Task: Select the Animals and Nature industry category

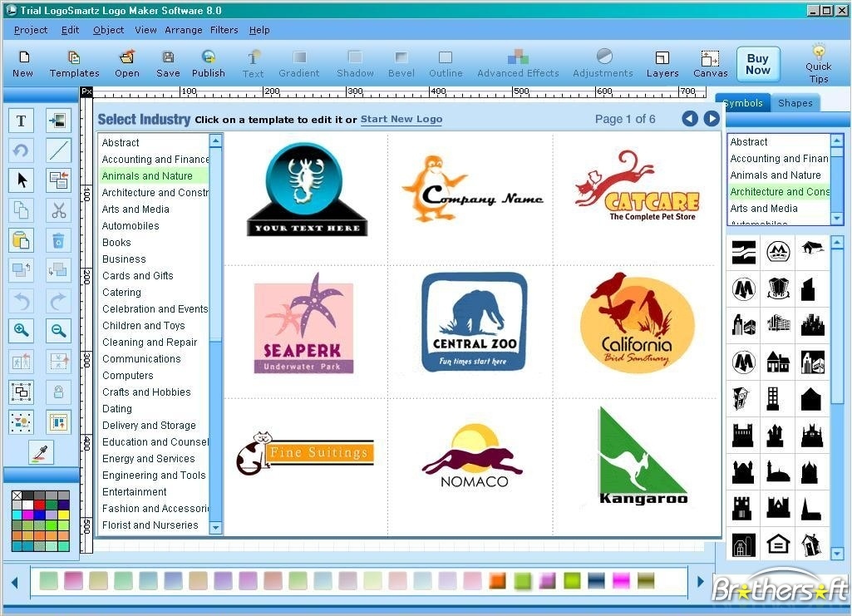Action: click(x=147, y=175)
